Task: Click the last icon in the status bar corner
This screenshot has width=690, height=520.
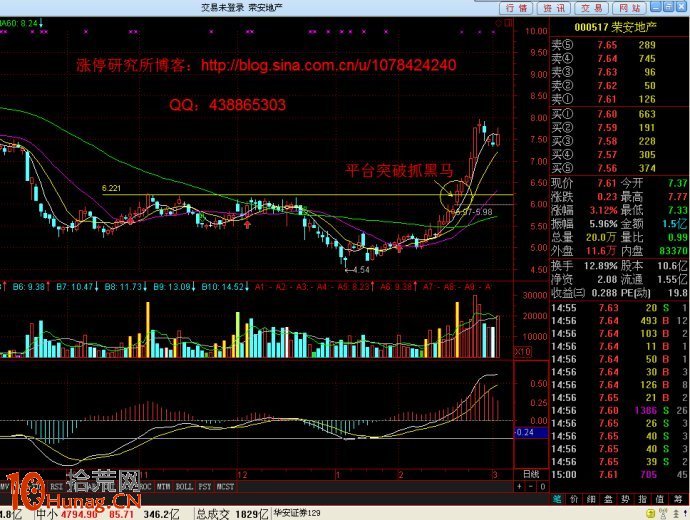Action: pyautogui.click(x=684, y=513)
